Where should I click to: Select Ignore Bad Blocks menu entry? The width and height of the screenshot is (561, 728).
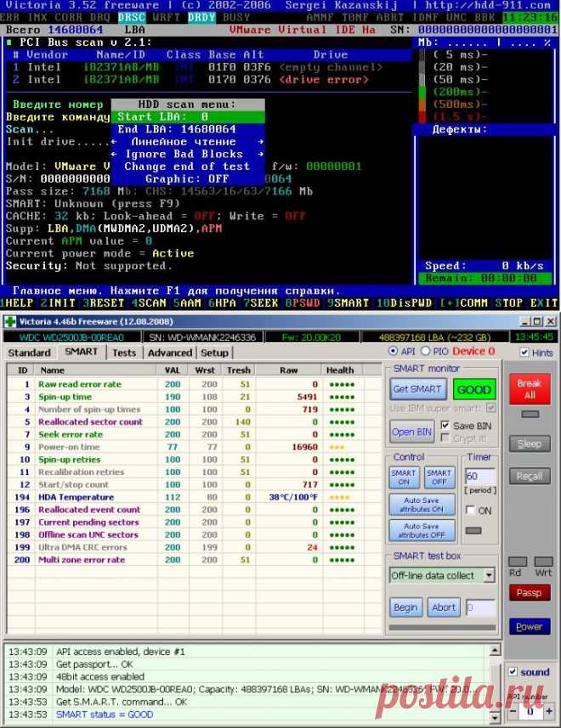188,154
